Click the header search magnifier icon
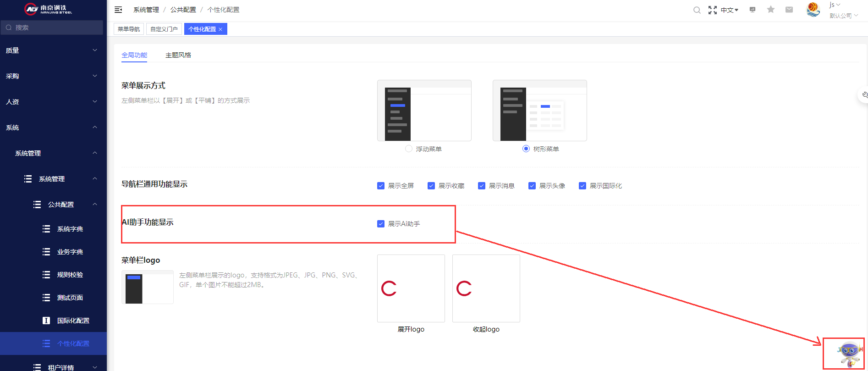Screen dimensions: 868x371 [697, 10]
